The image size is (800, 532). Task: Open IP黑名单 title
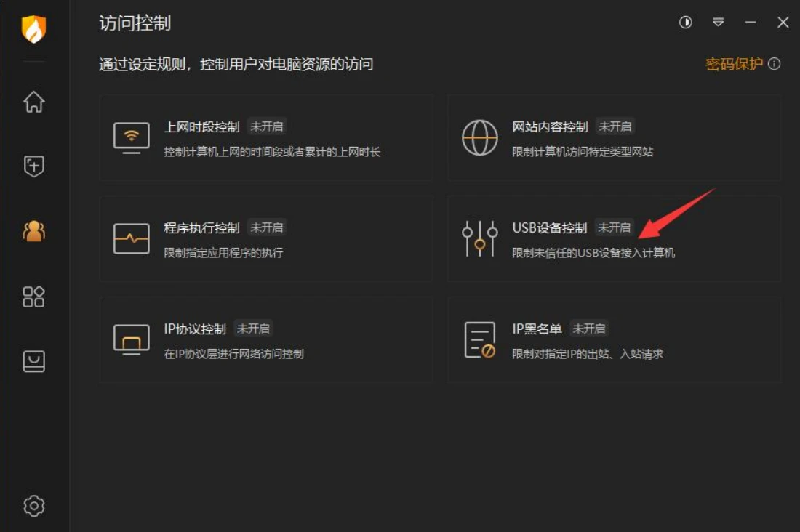tap(537, 329)
